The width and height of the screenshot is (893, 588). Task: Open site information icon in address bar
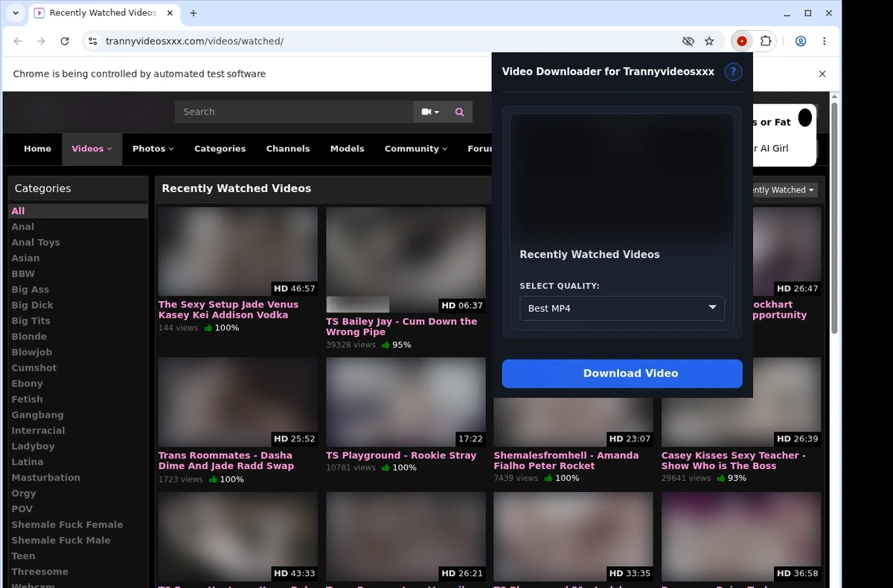tap(92, 42)
